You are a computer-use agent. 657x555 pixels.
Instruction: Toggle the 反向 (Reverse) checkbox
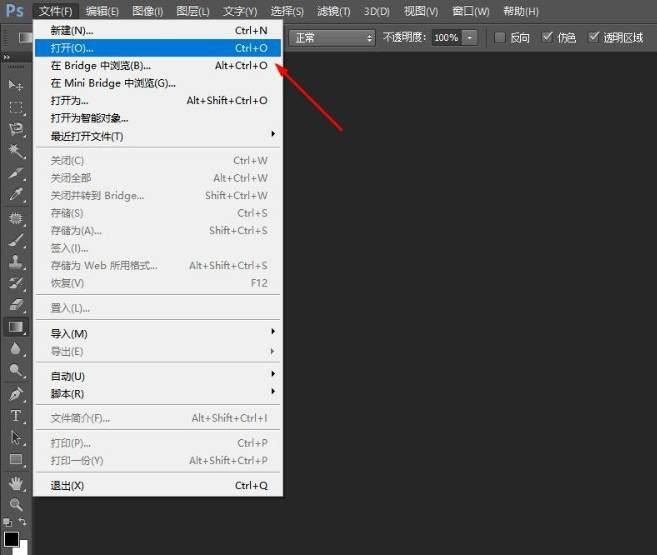click(x=500, y=37)
